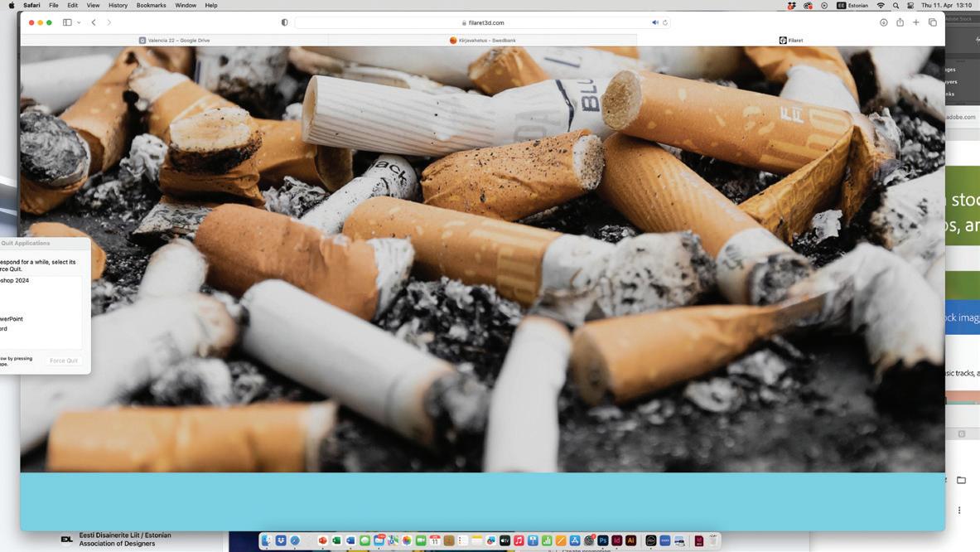This screenshot has height=552, width=980.
Task: Open the View menu
Action: pyautogui.click(x=93, y=5)
